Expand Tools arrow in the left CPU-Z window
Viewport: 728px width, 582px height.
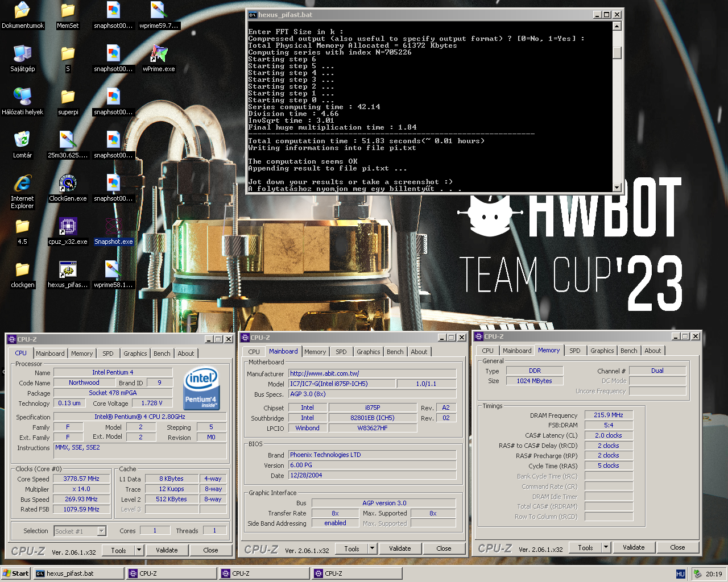point(139,550)
